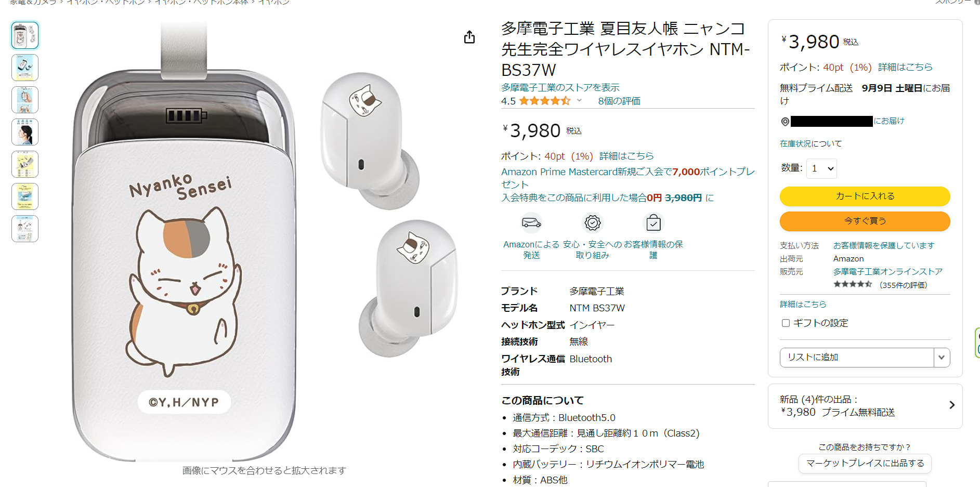Click the Amazon delivery truck icon
Image resolution: width=980 pixels, height=487 pixels.
531,223
